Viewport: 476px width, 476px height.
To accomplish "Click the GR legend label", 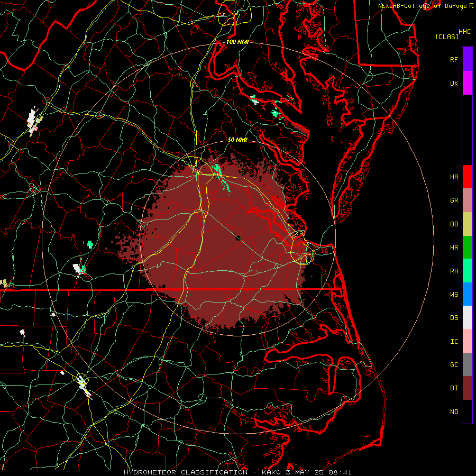I will point(454,200).
